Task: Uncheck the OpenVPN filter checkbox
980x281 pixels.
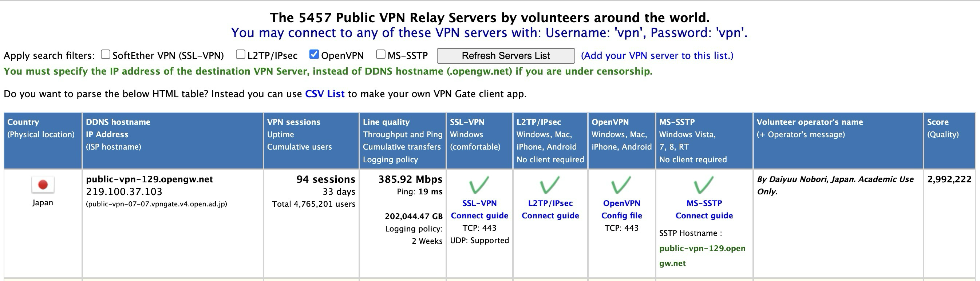Action: [x=314, y=54]
